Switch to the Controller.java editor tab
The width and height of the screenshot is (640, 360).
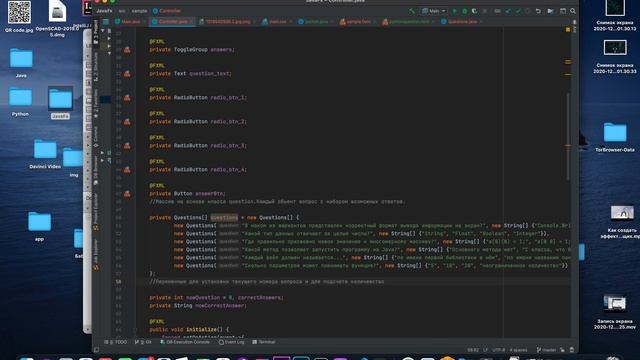pos(173,22)
